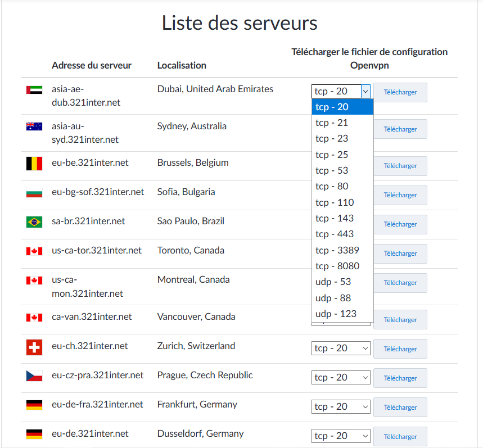Viewport: 483px width, 448px height.
Task: Select the highlighted tcp - 20 option
Action: [332, 107]
